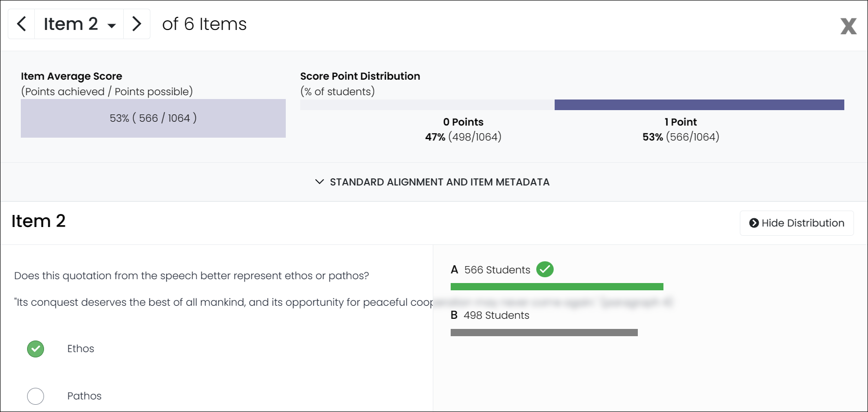Go to the next item with right arrow
868x412 pixels.
[x=137, y=24]
